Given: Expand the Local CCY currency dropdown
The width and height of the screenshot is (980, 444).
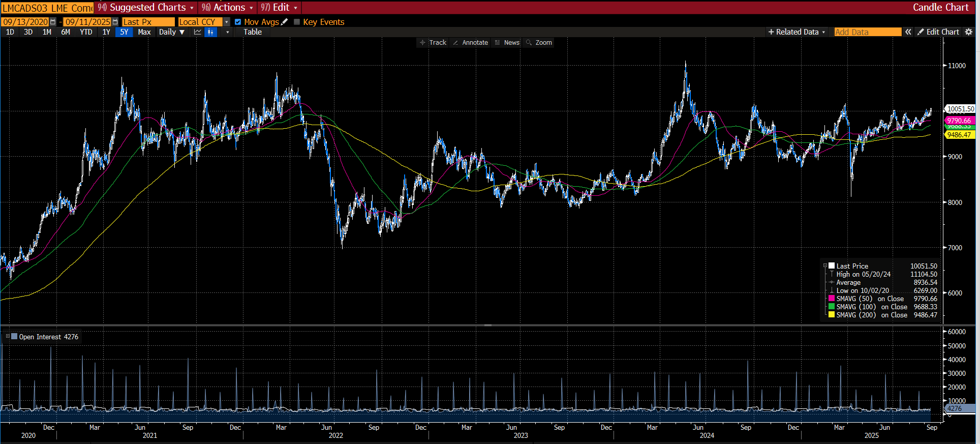Looking at the screenshot, I should coord(227,22).
